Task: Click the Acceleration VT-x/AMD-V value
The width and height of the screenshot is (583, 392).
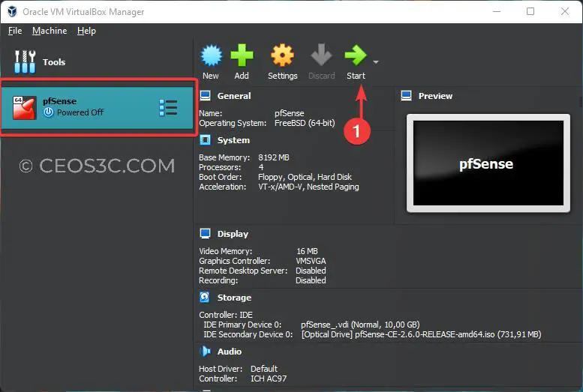Action: (x=308, y=187)
